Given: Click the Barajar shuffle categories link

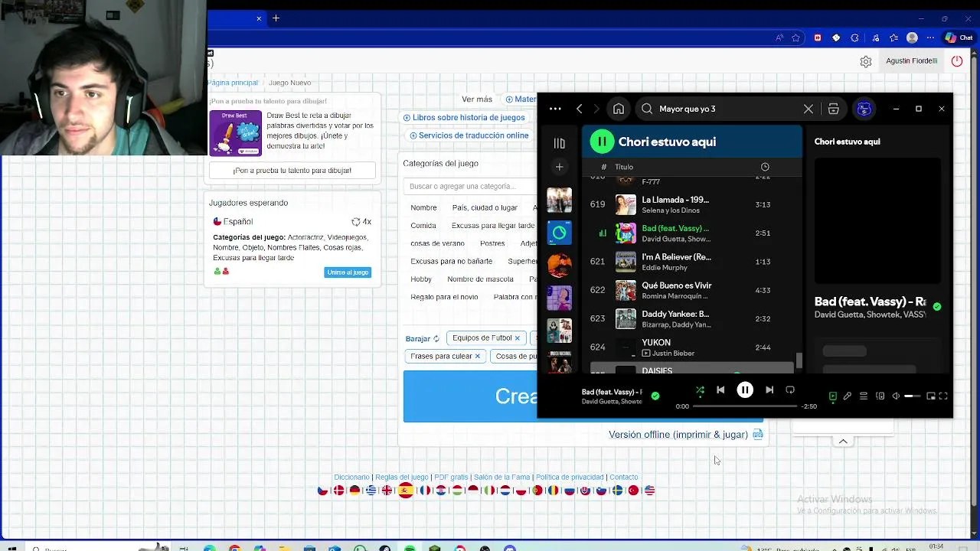Looking at the screenshot, I should click(423, 338).
